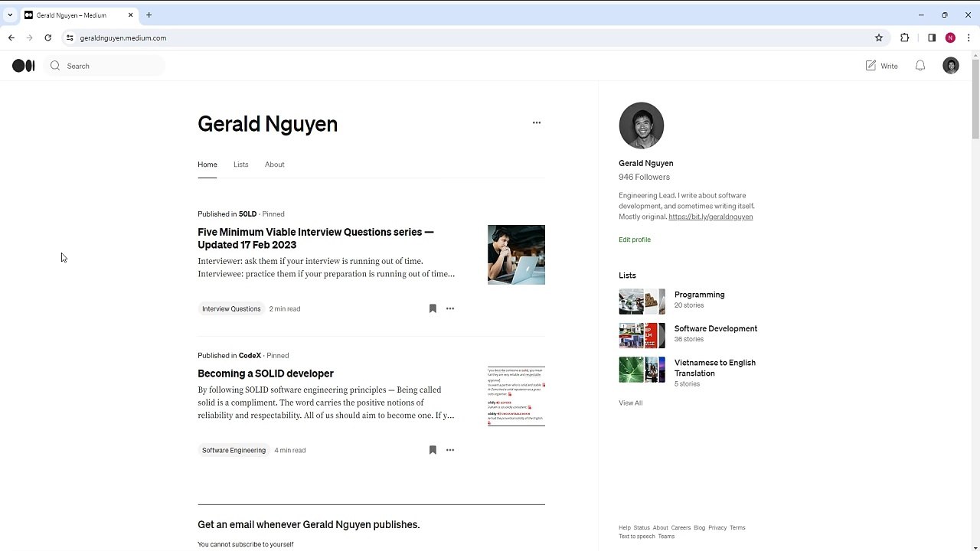Open the browser extensions menu
This screenshot has height=551, width=980.
click(905, 37)
